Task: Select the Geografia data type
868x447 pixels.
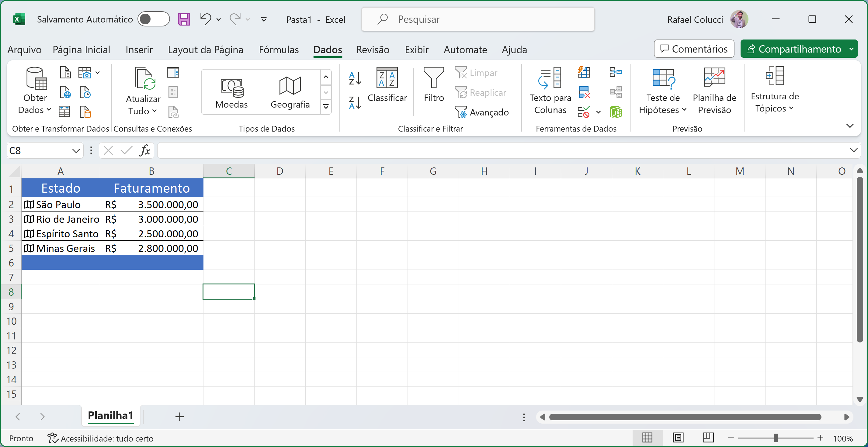Action: click(290, 91)
